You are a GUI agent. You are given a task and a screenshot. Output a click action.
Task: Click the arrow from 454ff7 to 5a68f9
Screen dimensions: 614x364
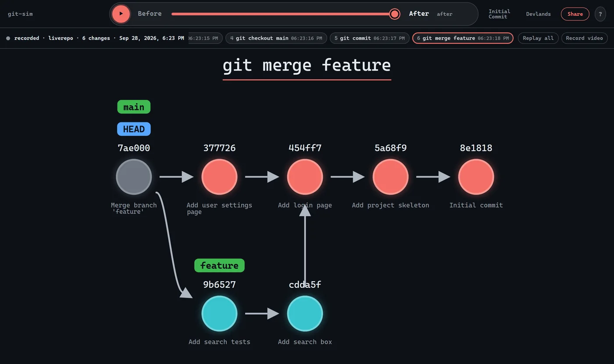[x=347, y=177]
